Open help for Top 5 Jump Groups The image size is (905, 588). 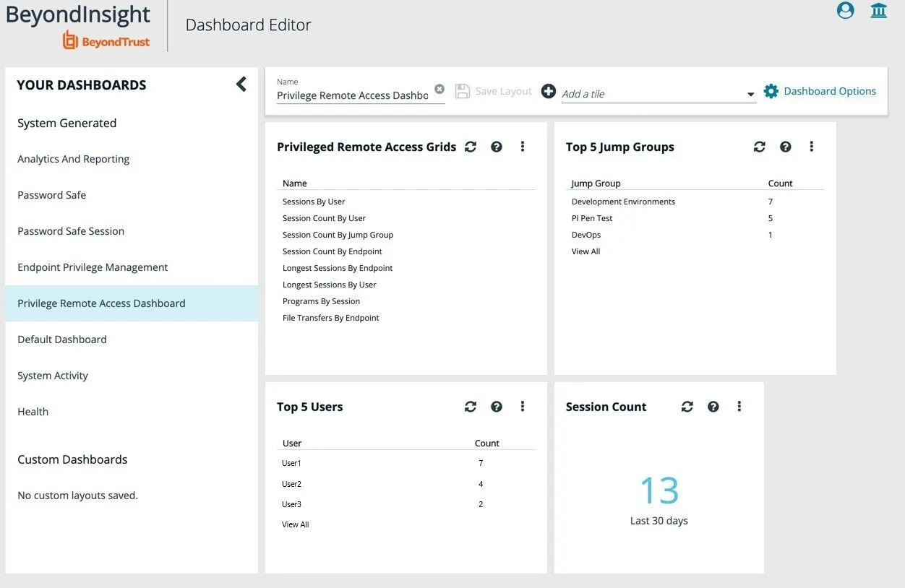point(786,147)
